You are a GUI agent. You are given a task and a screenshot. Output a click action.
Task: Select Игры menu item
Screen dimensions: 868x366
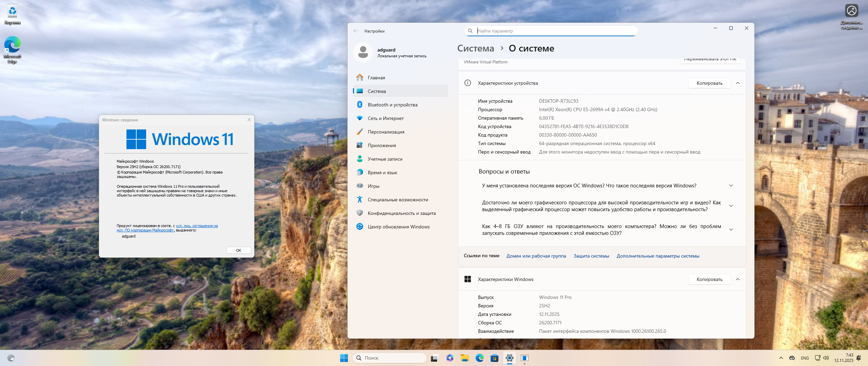coord(373,186)
